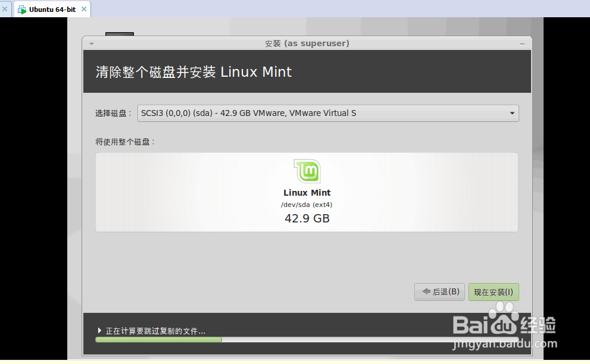Close the Ubuntu 64-bit tab
This screenshot has height=364, width=590.
click(x=84, y=9)
